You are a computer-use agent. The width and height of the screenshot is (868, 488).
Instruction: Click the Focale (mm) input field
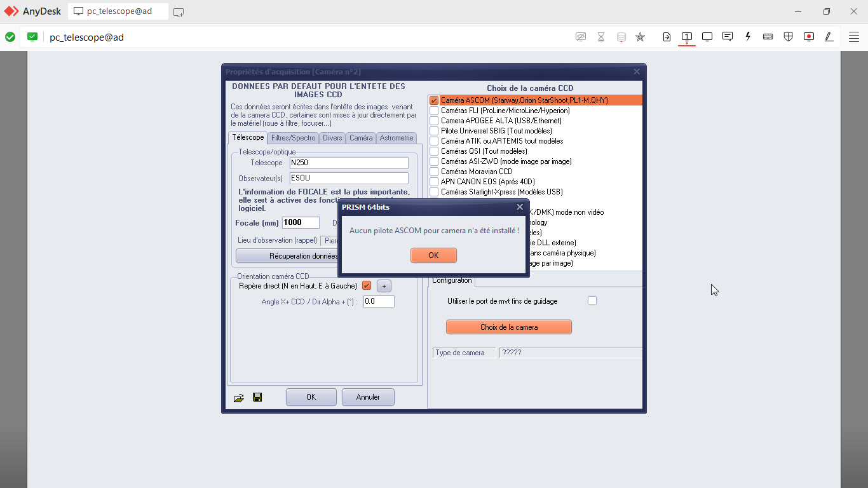pos(301,222)
